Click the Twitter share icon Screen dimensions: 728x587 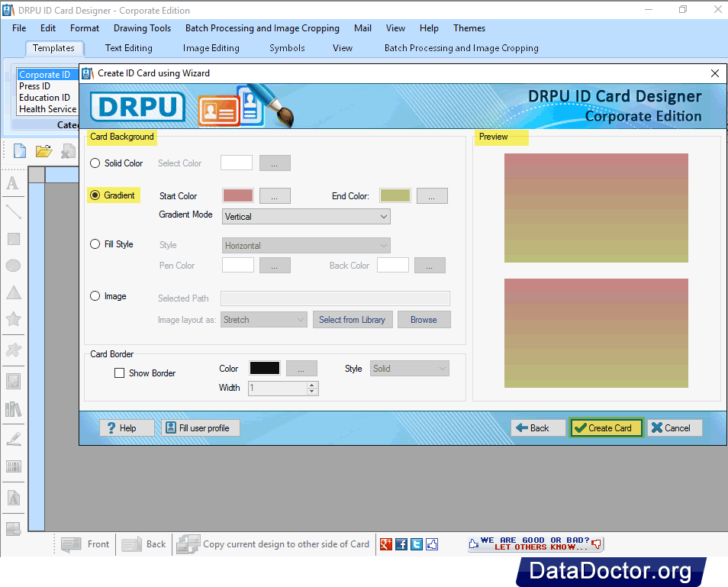(x=417, y=544)
